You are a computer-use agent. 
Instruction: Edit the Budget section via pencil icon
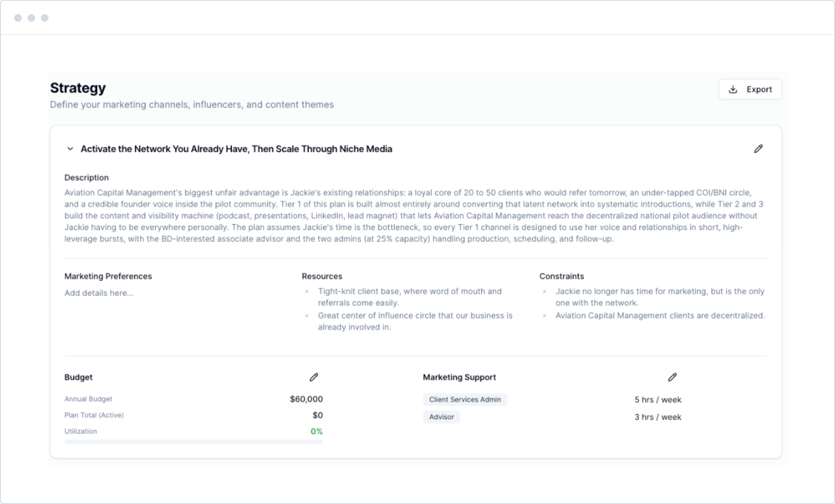[314, 377]
